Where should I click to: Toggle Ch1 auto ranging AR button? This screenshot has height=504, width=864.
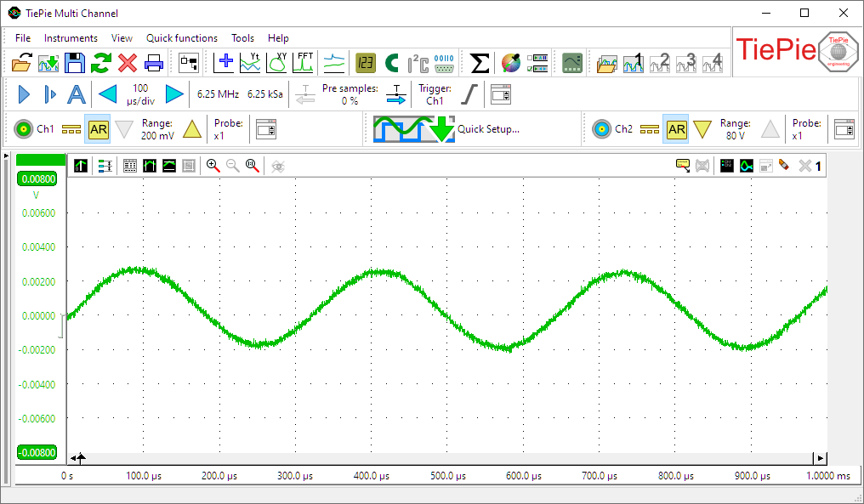99,129
